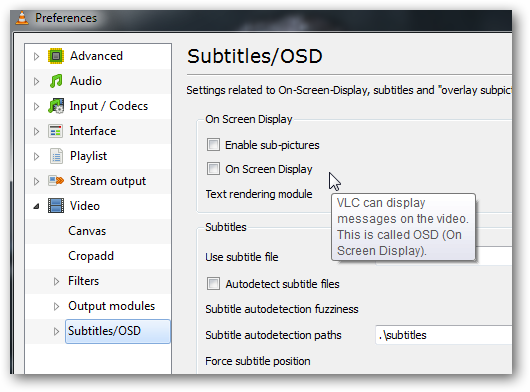Click the VLC cone icon in title bar
Screen dimensions: 530x392
(x=22, y=18)
